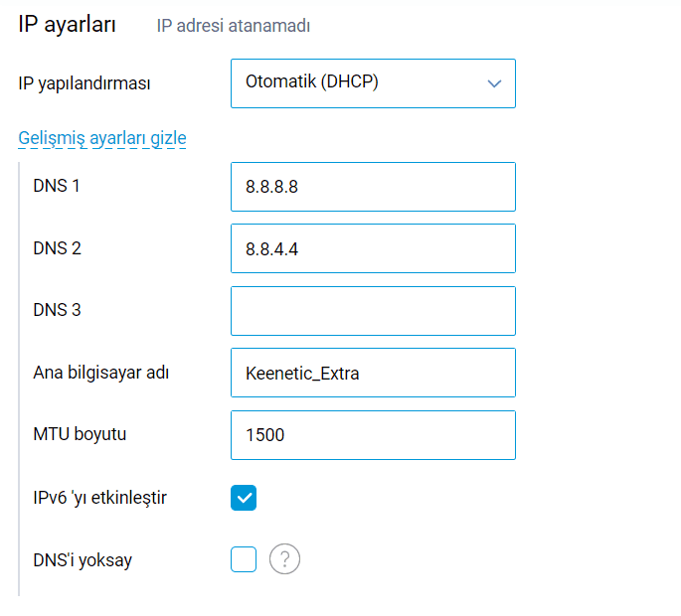Click the chevron arrow in IP yapılandırması dropdown

(x=494, y=83)
